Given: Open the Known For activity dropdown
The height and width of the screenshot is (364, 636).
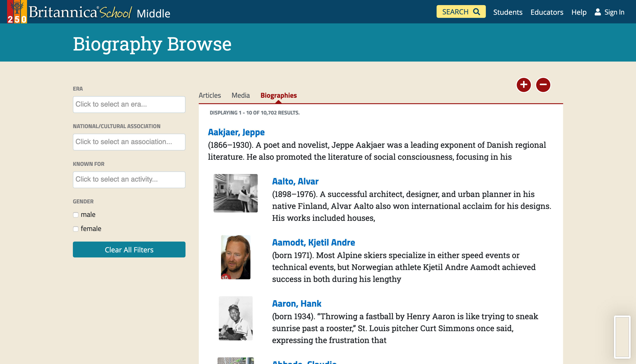Looking at the screenshot, I should (x=129, y=180).
